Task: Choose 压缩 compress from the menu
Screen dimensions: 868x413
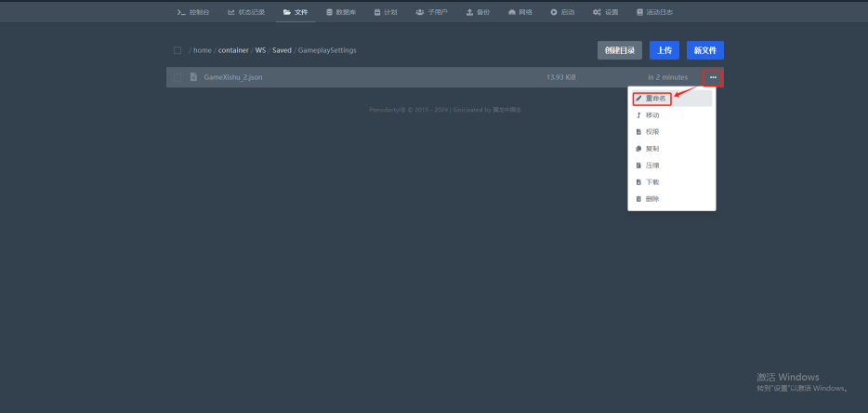Action: (672, 166)
